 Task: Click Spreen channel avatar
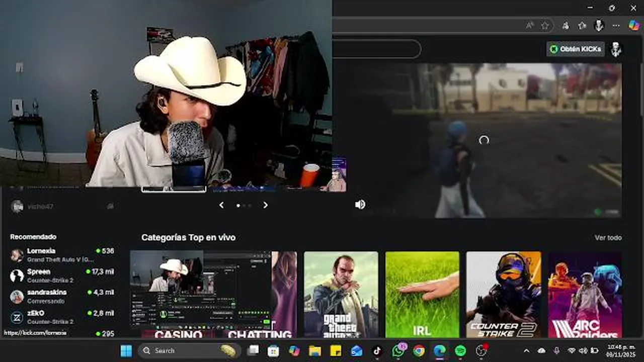pos(17,276)
